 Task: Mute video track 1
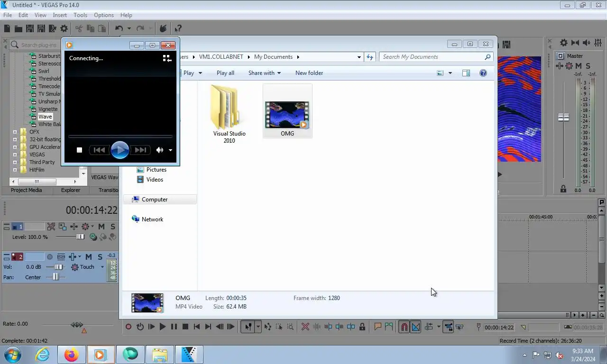(101, 227)
